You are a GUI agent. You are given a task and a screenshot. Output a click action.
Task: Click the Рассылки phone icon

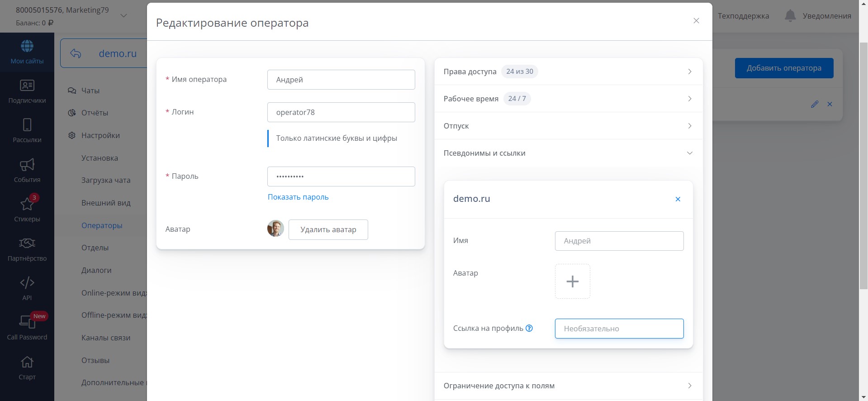pyautogui.click(x=27, y=125)
